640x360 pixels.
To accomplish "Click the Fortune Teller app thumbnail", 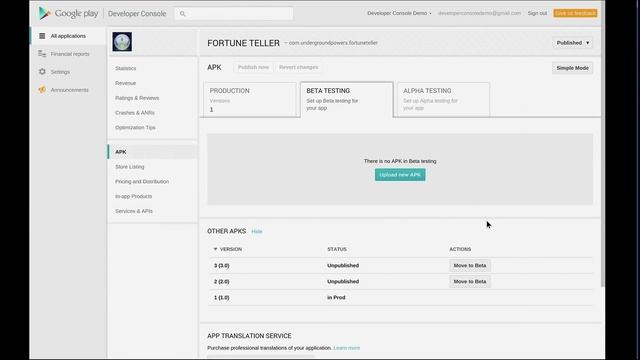I will coord(122,42).
